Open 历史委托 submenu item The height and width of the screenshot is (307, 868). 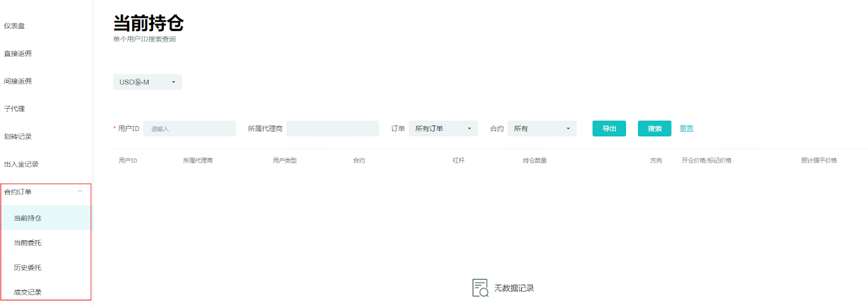click(28, 268)
